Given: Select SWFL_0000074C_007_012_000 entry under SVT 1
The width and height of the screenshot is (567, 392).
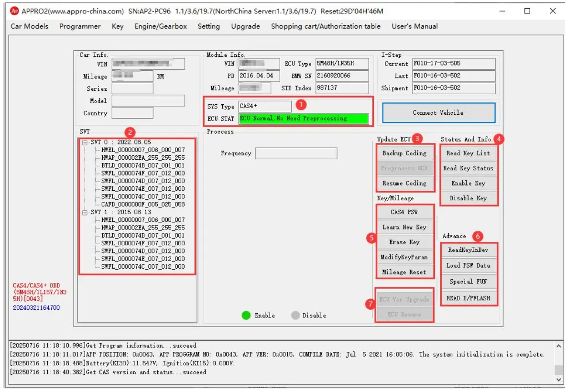Looking at the screenshot, I should pos(143,267).
